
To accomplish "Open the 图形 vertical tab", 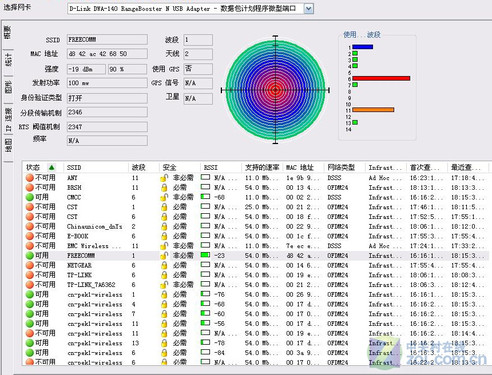I will tap(8, 87).
